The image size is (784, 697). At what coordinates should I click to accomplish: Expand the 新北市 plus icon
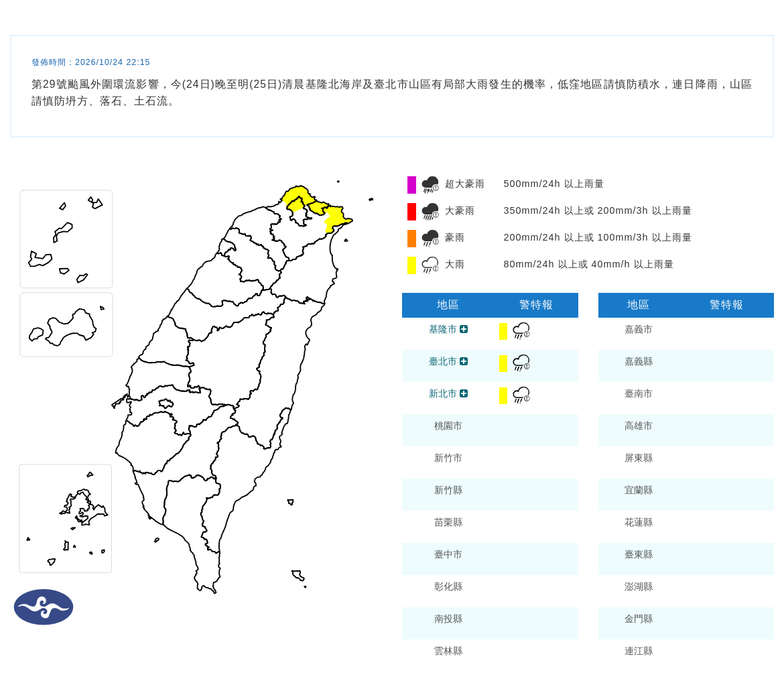[x=464, y=393]
